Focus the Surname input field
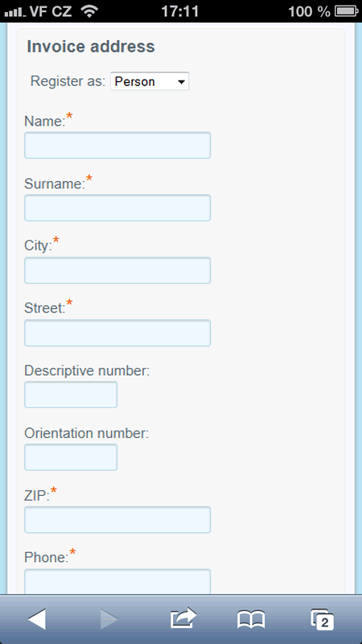Viewport: 362px width, 644px height. pyautogui.click(x=117, y=208)
